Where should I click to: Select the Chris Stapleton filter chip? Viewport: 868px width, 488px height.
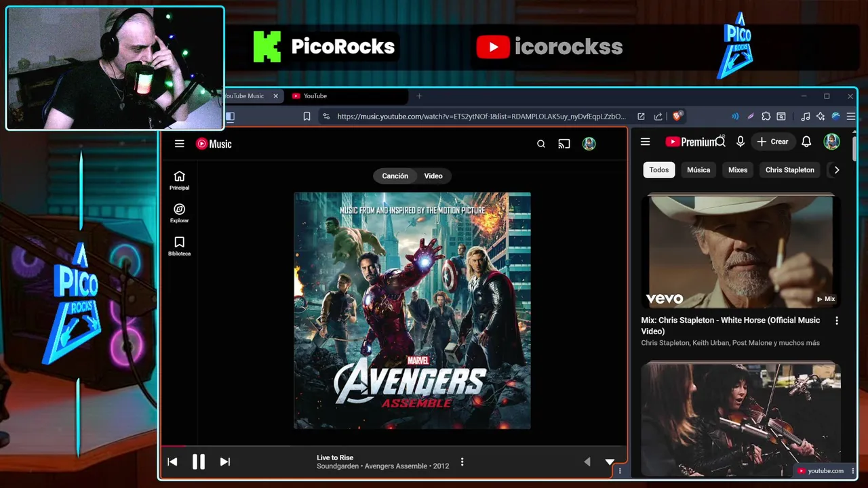790,170
